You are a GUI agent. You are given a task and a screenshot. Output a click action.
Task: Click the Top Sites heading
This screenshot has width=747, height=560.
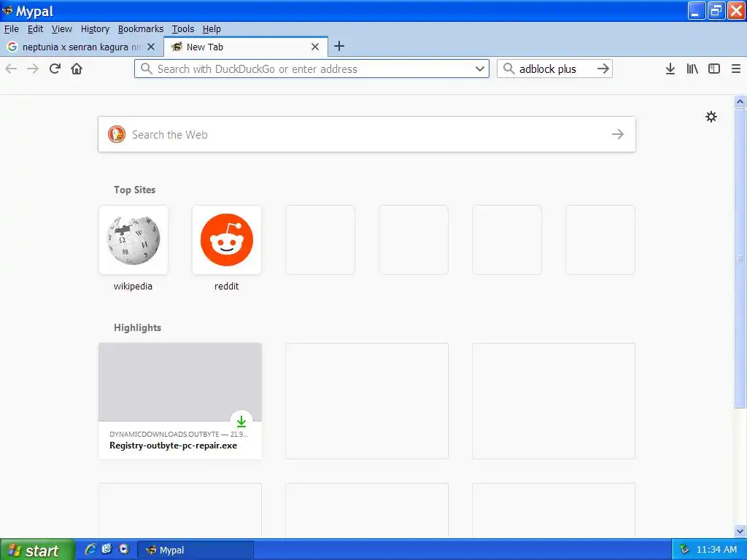135,190
